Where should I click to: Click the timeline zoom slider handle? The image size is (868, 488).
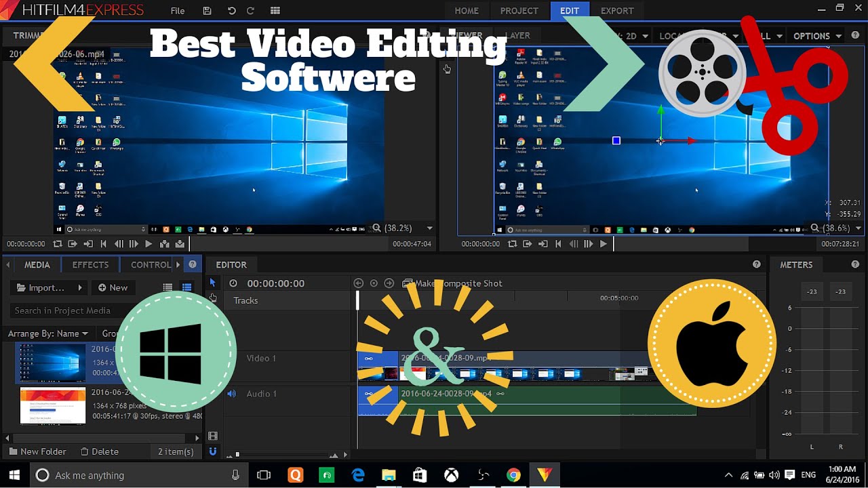(237, 455)
